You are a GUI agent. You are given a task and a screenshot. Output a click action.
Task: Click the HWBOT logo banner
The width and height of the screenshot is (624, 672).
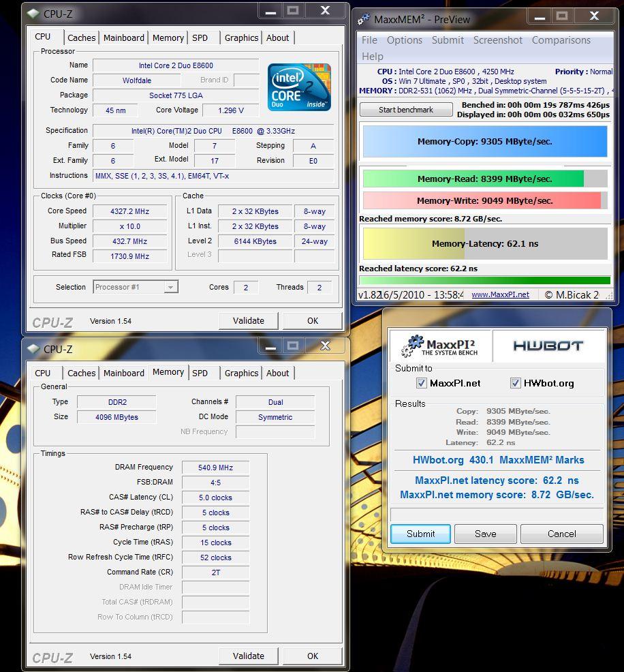point(548,346)
